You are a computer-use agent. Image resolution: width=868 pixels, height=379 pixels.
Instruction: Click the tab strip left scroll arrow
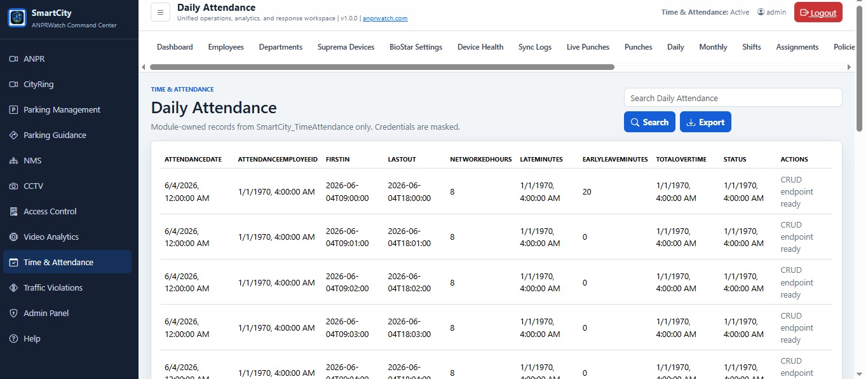[143, 67]
